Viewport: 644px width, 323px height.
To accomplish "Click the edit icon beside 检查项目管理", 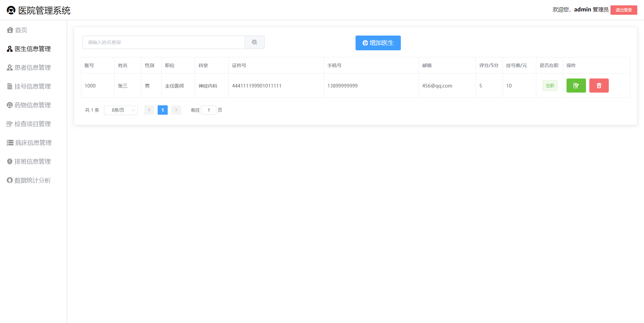I will click(x=10, y=124).
